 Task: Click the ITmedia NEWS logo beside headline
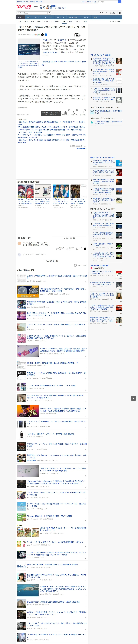[77, 35]
